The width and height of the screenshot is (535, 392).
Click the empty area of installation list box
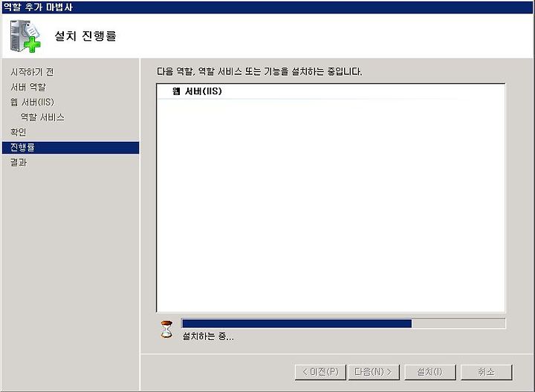point(331,204)
